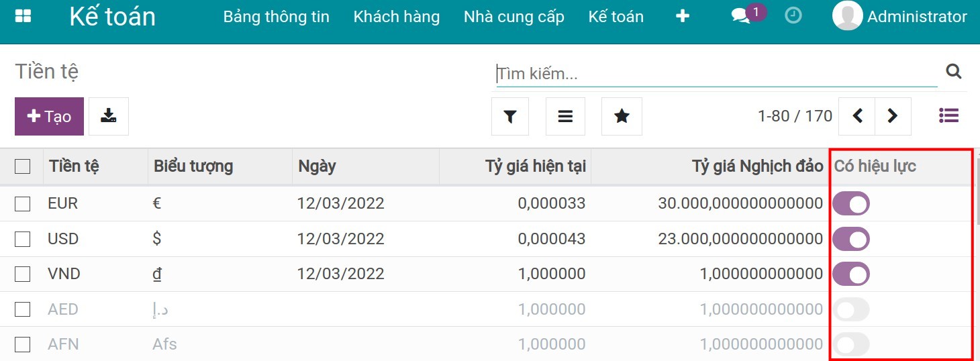Switch to list view icon
This screenshot has width=980, height=361.
coord(948,115)
